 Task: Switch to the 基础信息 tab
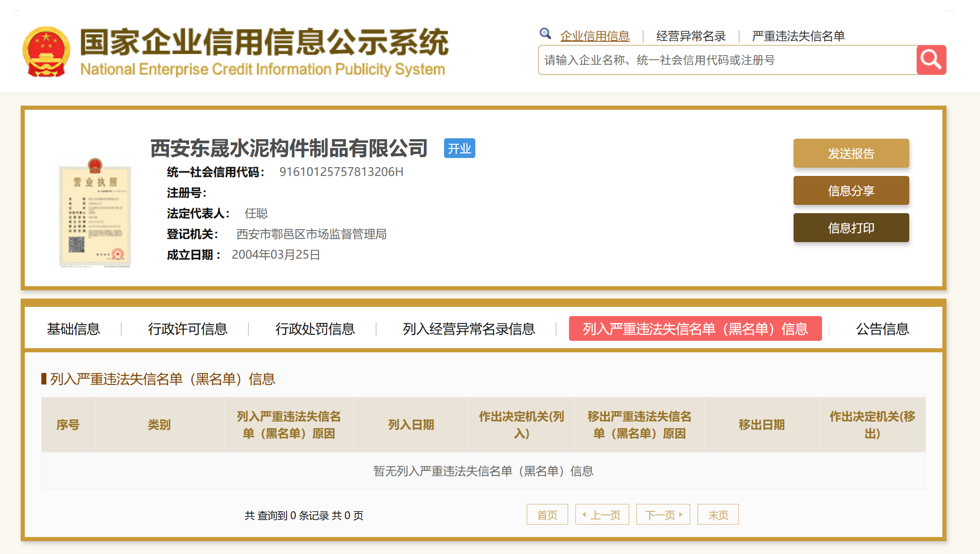tap(73, 329)
